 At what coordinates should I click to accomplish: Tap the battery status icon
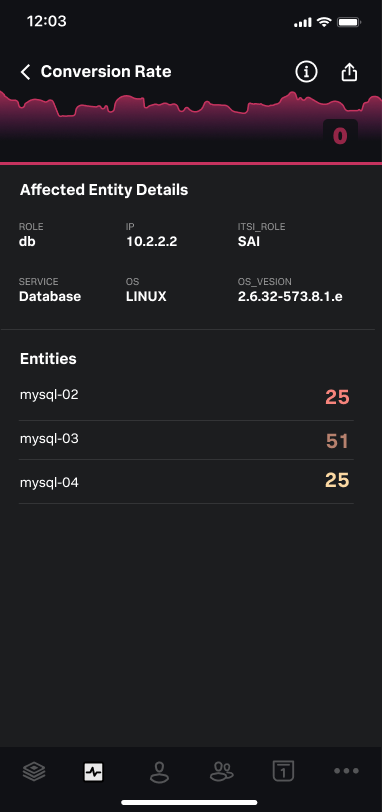click(x=349, y=22)
